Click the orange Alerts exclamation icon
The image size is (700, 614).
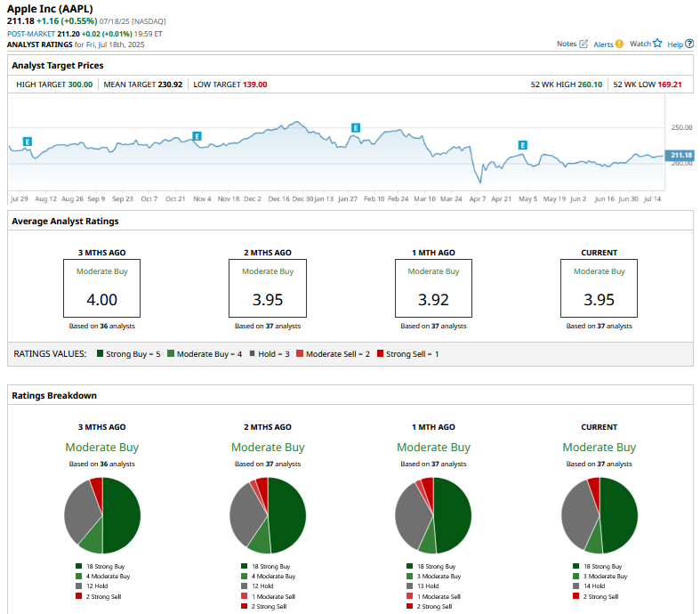pos(619,44)
